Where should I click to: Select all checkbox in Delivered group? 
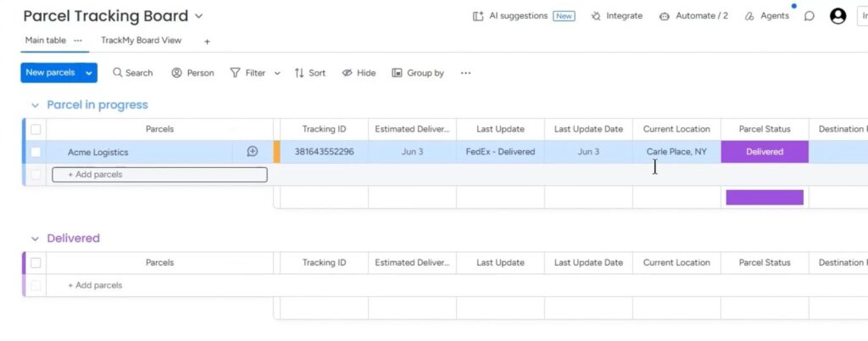[36, 263]
